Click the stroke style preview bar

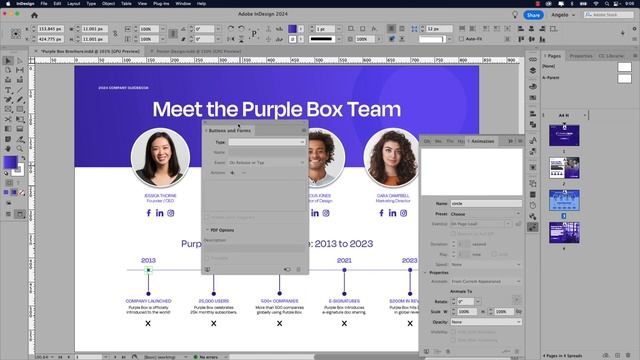[x=322, y=39]
